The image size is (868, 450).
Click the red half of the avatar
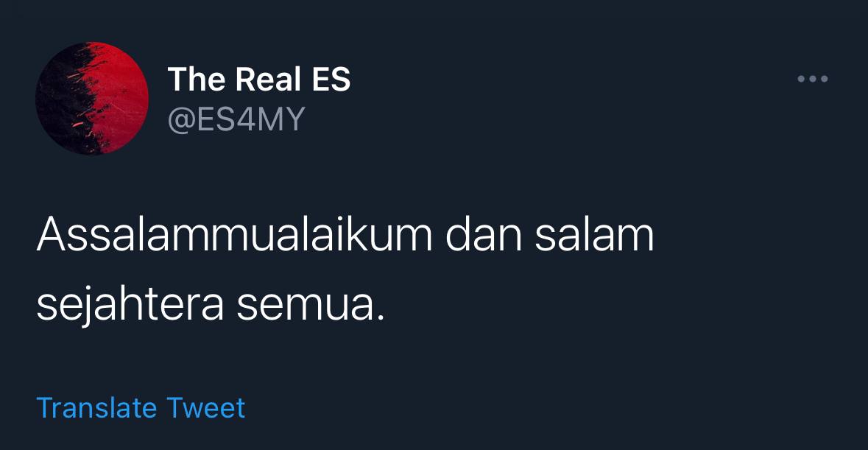121,97
